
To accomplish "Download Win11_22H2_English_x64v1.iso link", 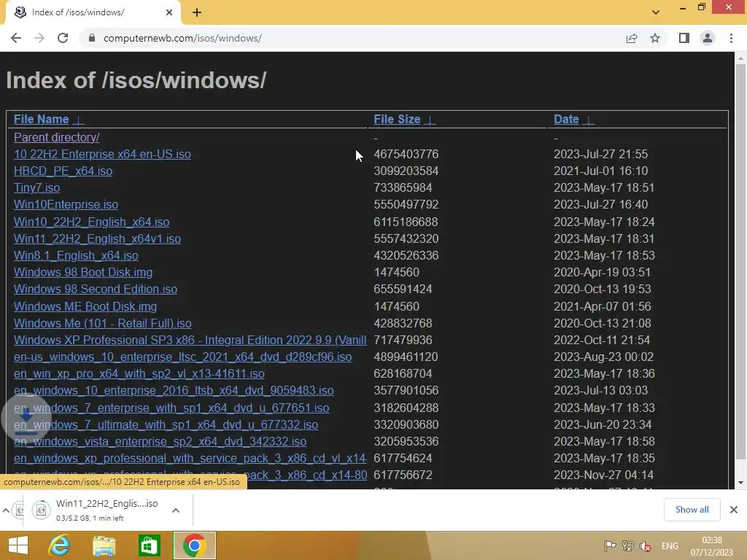I will click(97, 238).
